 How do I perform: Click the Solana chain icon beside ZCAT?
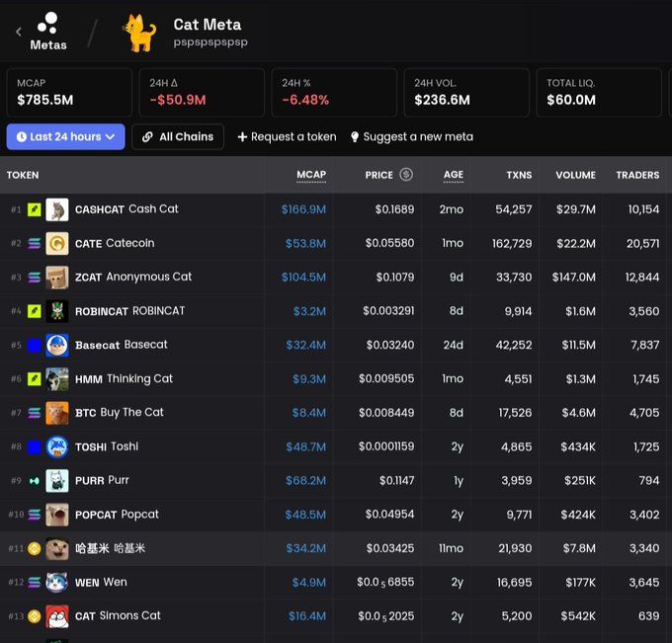tap(35, 278)
